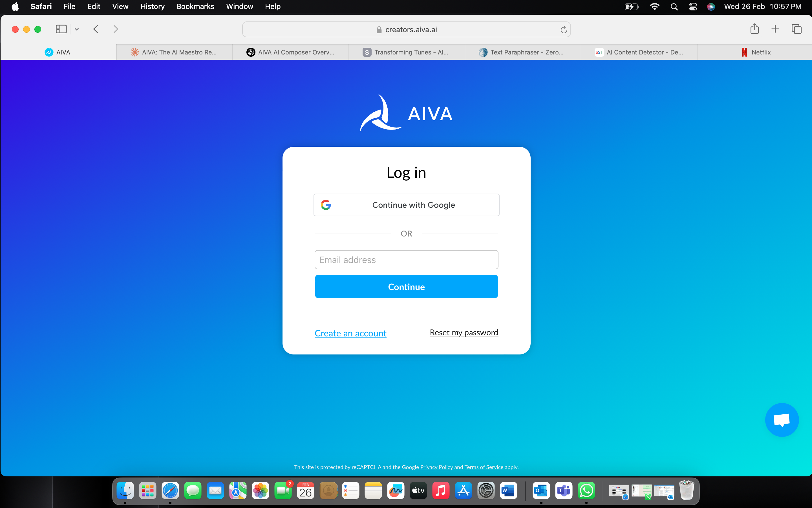812x508 pixels.
Task: Switch to the AIVA tab
Action: pos(58,52)
